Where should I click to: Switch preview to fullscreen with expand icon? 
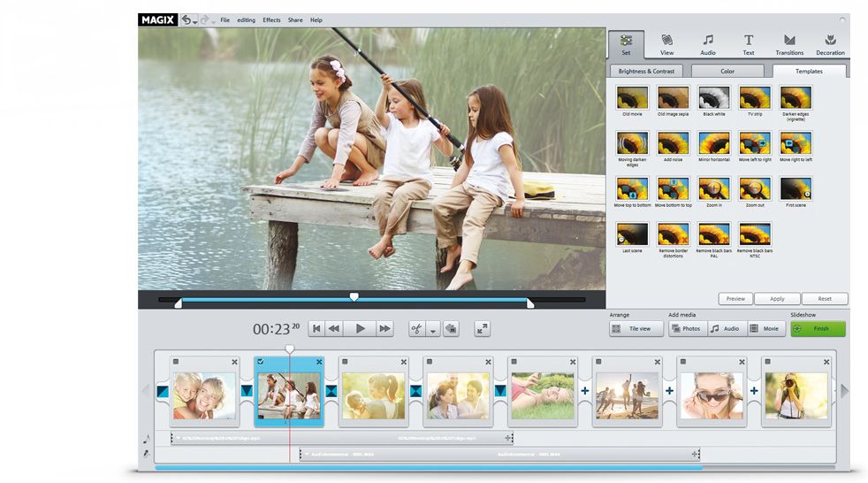pyautogui.click(x=482, y=328)
